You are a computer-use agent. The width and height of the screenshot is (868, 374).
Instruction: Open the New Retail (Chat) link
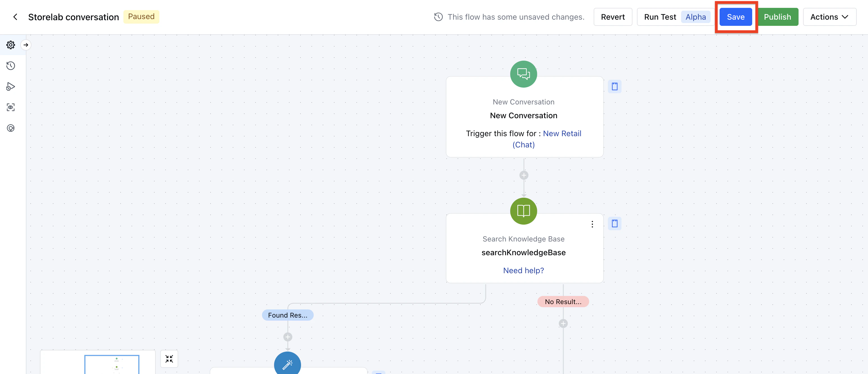pyautogui.click(x=562, y=134)
